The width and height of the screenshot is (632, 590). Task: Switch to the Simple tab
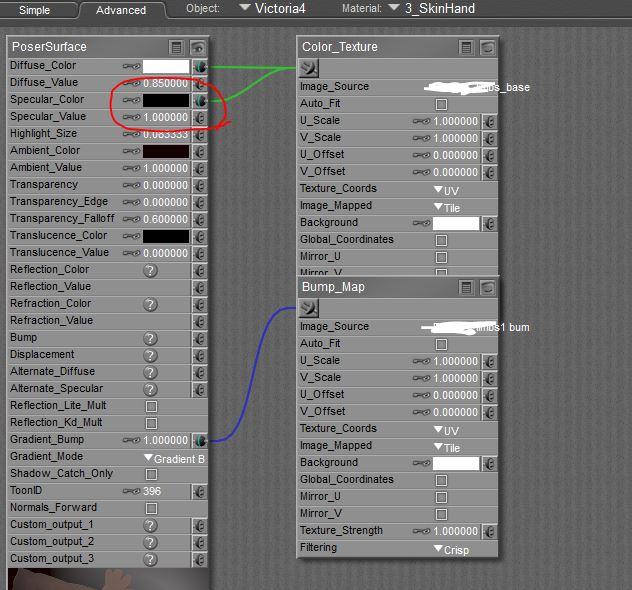click(35, 10)
